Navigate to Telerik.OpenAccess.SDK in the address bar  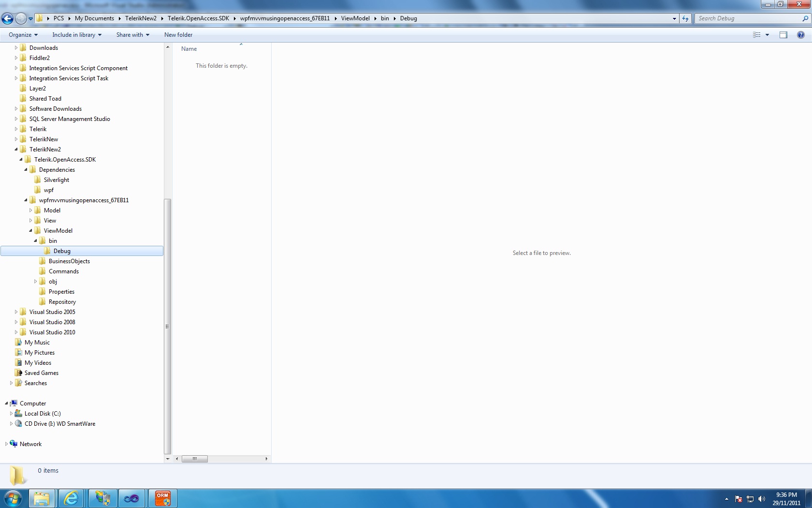coord(198,18)
